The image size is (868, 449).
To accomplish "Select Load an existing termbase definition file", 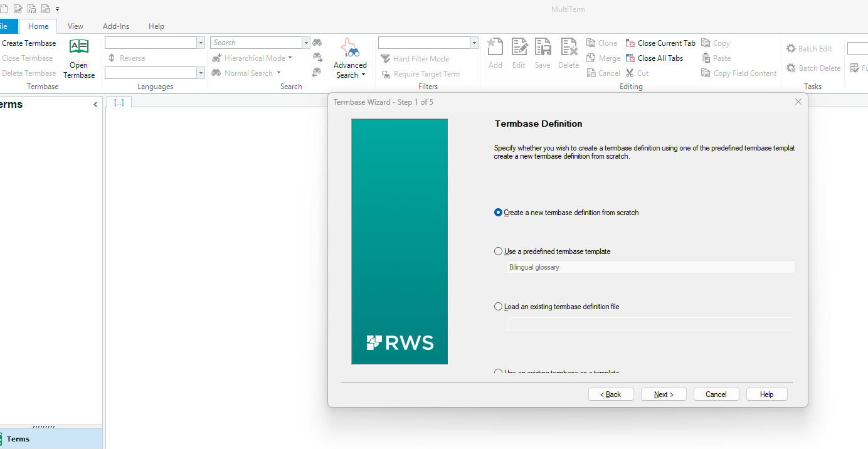I will pyautogui.click(x=557, y=307).
